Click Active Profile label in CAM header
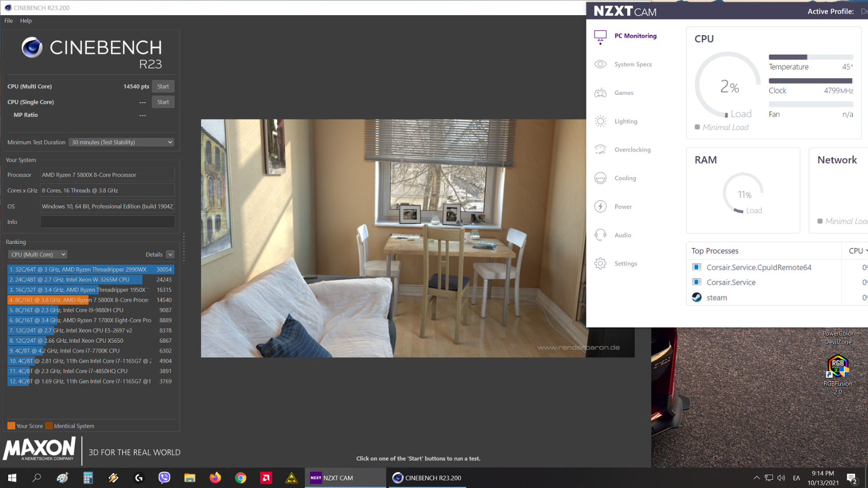Screen dimensions: 868x488 [x=831, y=11]
